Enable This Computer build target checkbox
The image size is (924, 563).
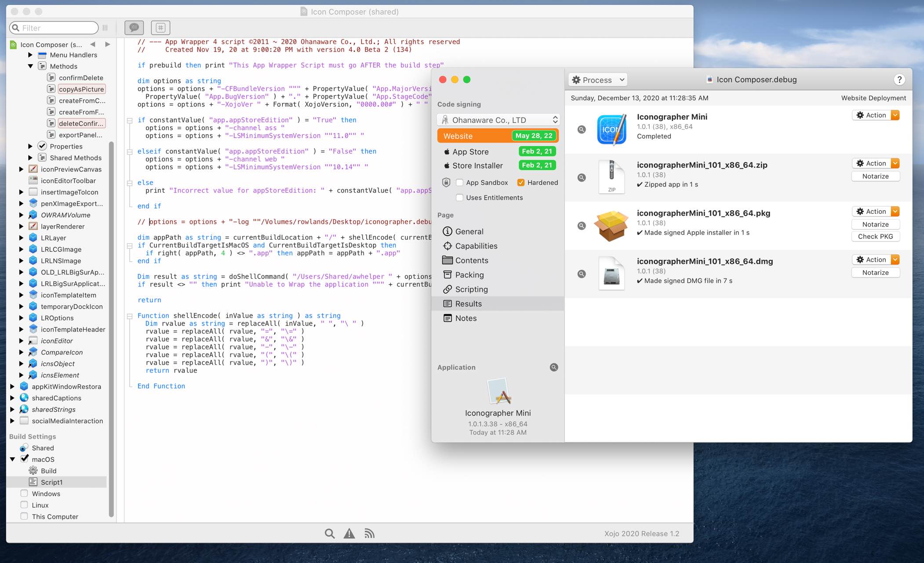(24, 516)
